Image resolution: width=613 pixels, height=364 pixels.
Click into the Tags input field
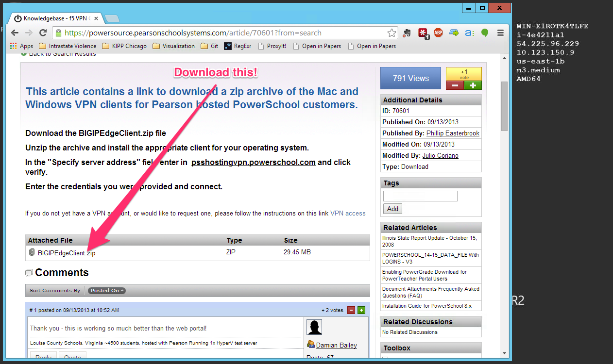pos(420,196)
